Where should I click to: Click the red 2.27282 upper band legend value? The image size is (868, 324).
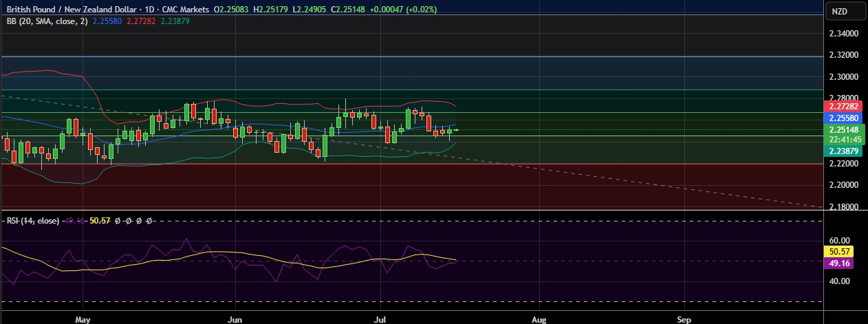click(x=142, y=21)
